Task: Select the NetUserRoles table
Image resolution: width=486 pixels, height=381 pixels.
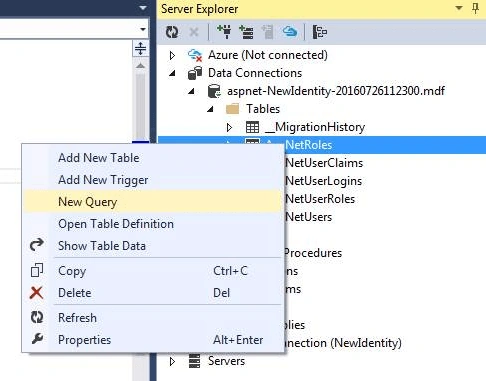Action: (320, 199)
